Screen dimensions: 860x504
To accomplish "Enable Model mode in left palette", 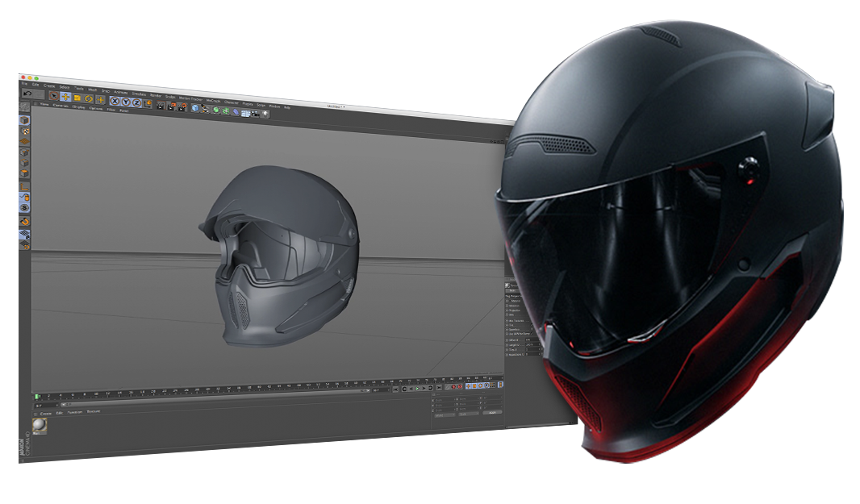I will click(x=24, y=120).
